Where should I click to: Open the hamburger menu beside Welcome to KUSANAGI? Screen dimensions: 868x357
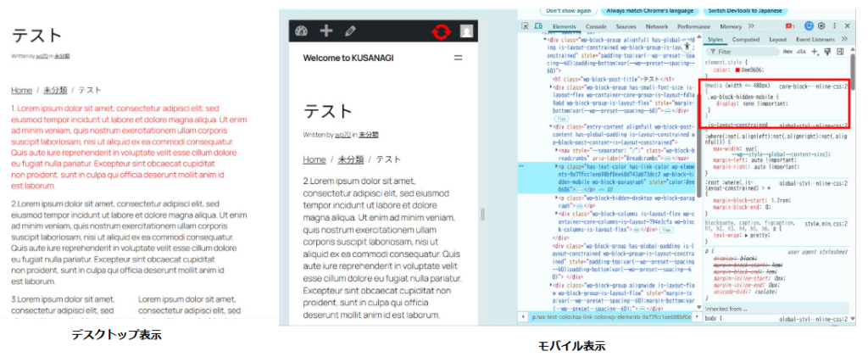459,58
